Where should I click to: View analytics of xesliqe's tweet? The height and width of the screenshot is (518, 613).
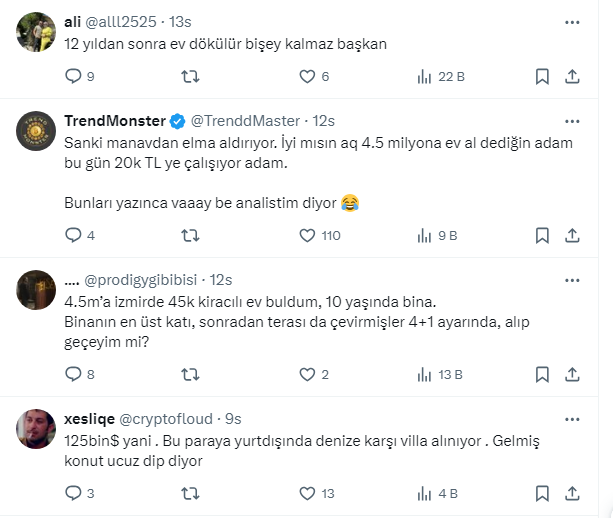tap(425, 493)
